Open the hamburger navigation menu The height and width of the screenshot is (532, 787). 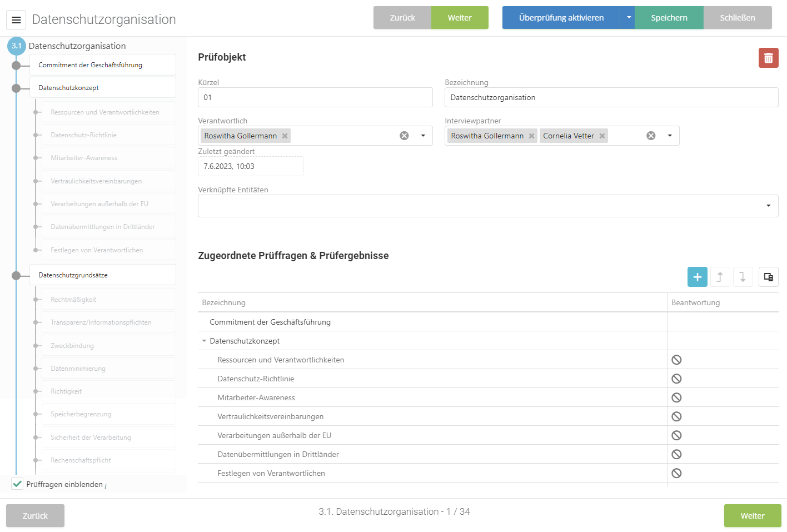coord(16,20)
